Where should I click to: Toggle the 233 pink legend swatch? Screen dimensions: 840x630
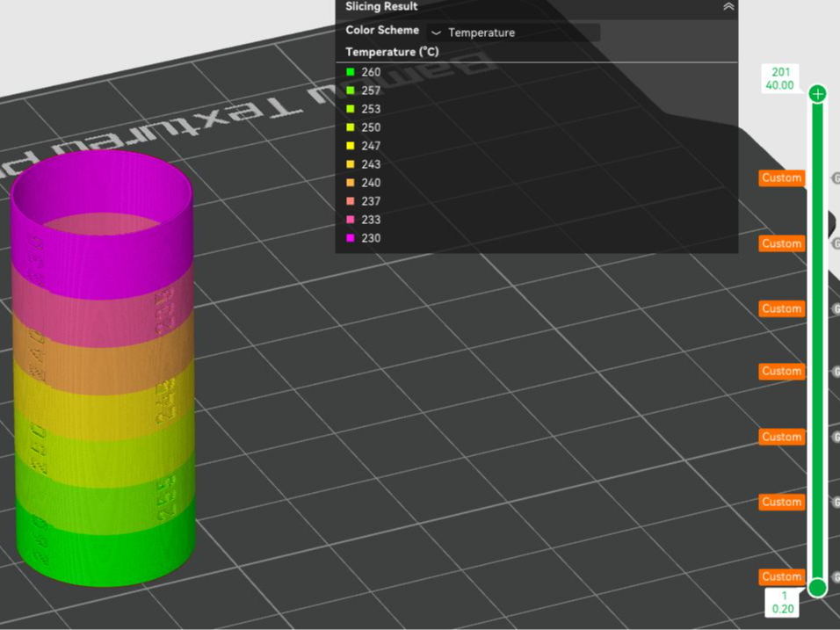tap(351, 220)
